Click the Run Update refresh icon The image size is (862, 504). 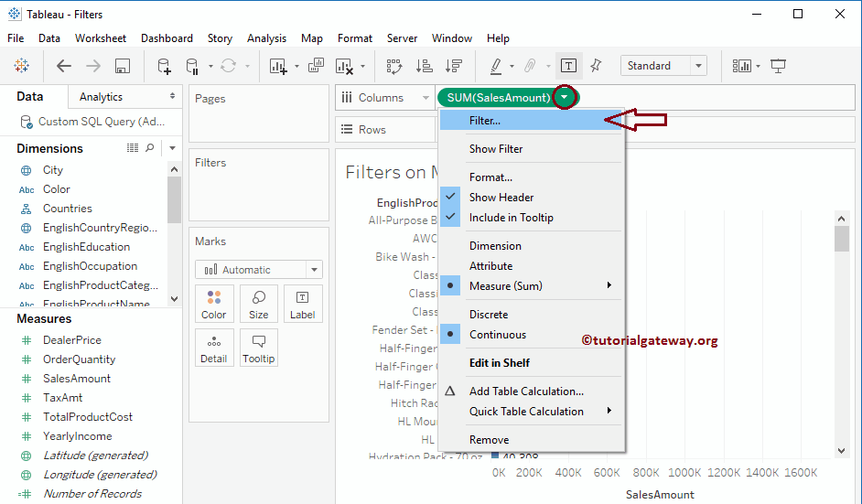pos(228,66)
